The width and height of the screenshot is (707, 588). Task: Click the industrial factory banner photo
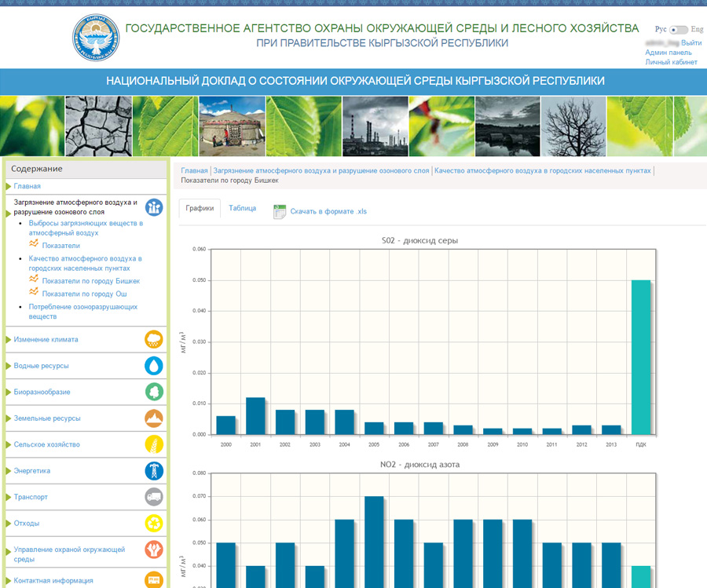(375, 126)
